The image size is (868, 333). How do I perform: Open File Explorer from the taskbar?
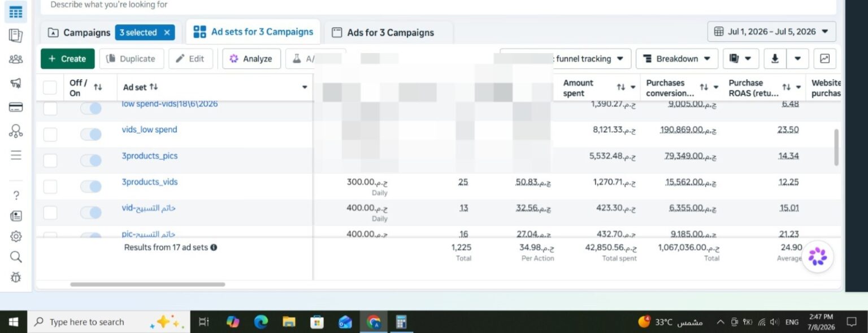[289, 322]
